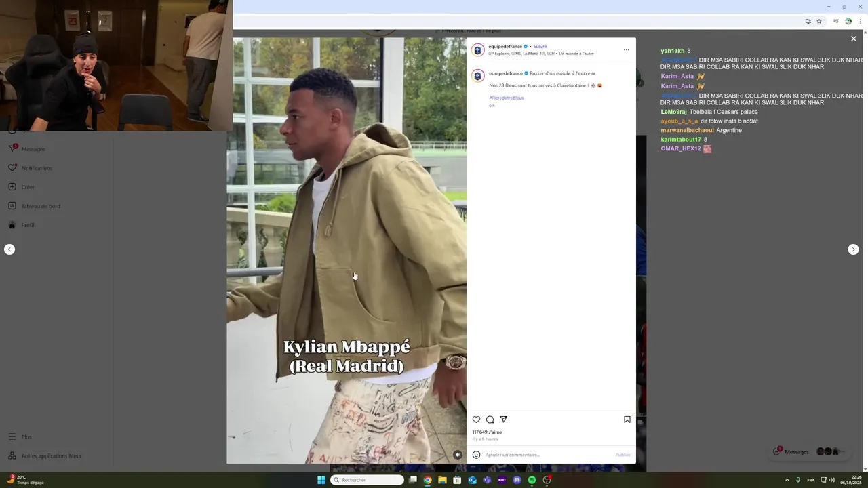
Task: Open 'Autres applications Meta' menu
Action: point(45,456)
